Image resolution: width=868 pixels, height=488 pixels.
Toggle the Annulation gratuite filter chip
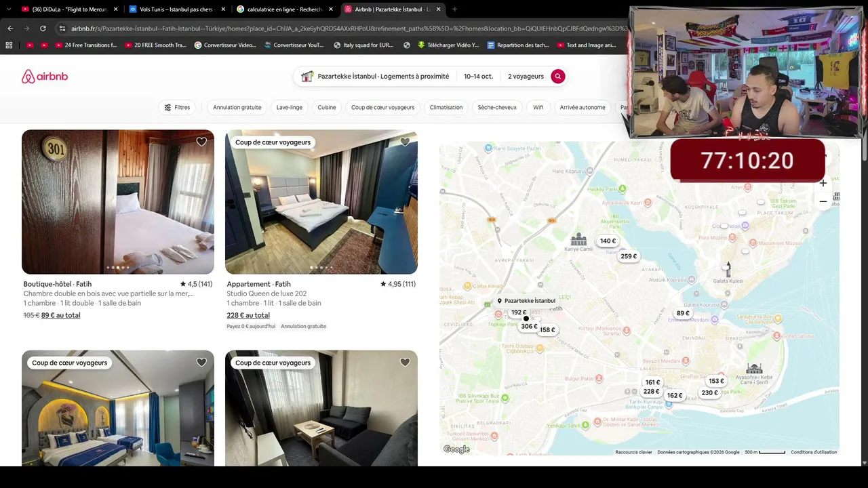(x=237, y=107)
